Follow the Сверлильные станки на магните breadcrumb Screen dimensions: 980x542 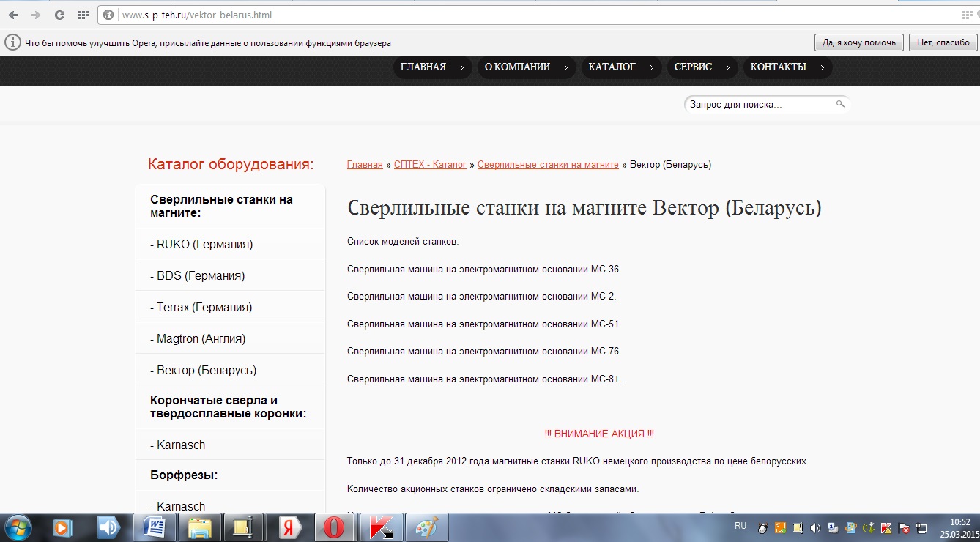(x=548, y=165)
